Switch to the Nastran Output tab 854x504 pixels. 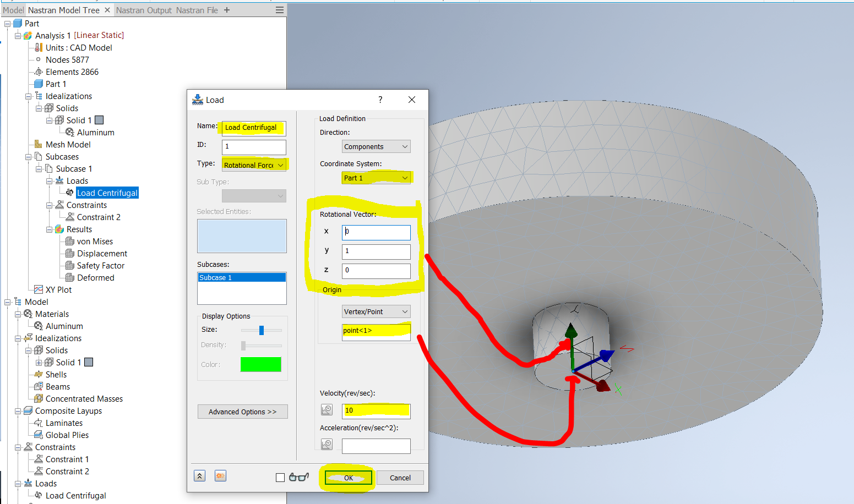pos(144,9)
